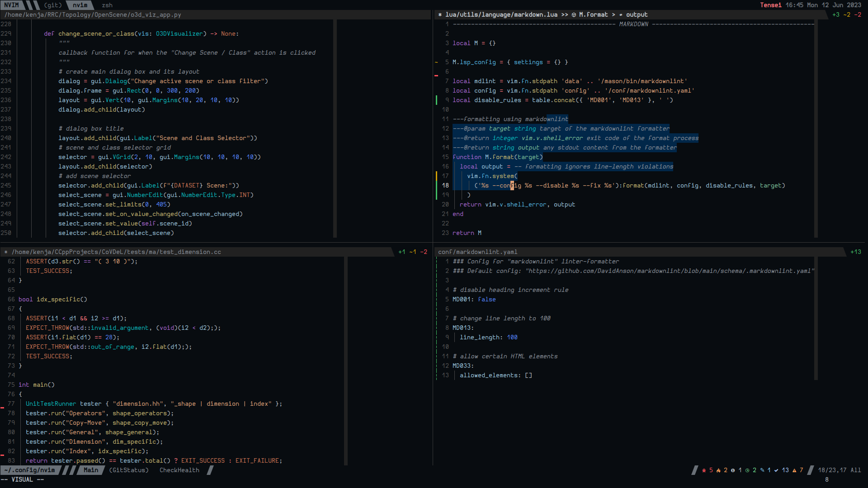The height and width of the screenshot is (488, 868).
Task: Click the date and time in the top bar
Action: 823,5
